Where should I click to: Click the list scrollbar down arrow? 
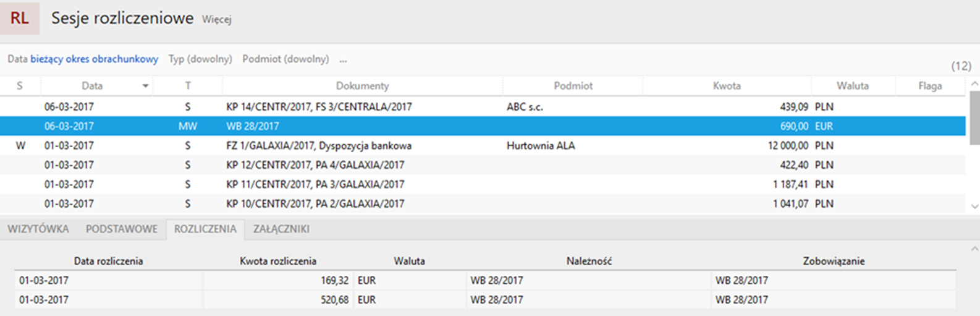(x=974, y=207)
